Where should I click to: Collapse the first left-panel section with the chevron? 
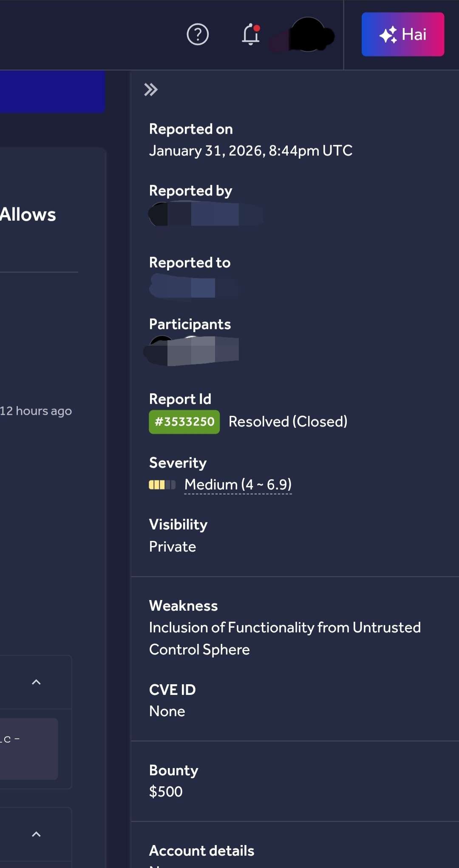click(36, 681)
